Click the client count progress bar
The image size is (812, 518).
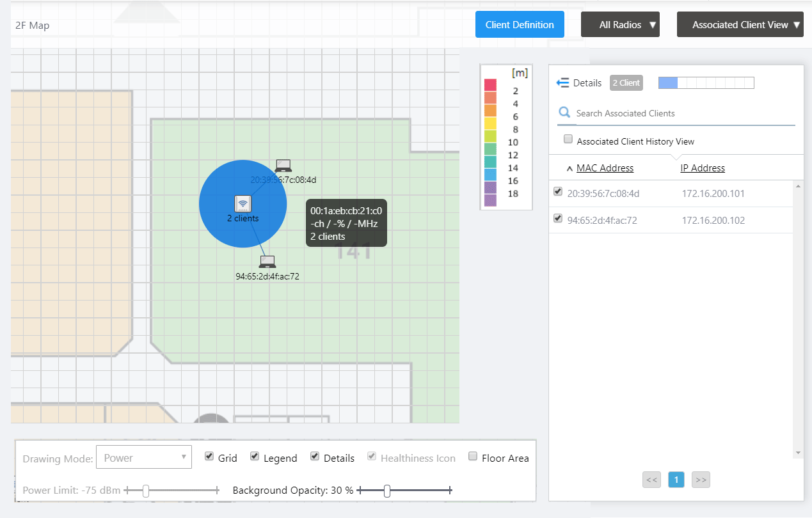(706, 82)
